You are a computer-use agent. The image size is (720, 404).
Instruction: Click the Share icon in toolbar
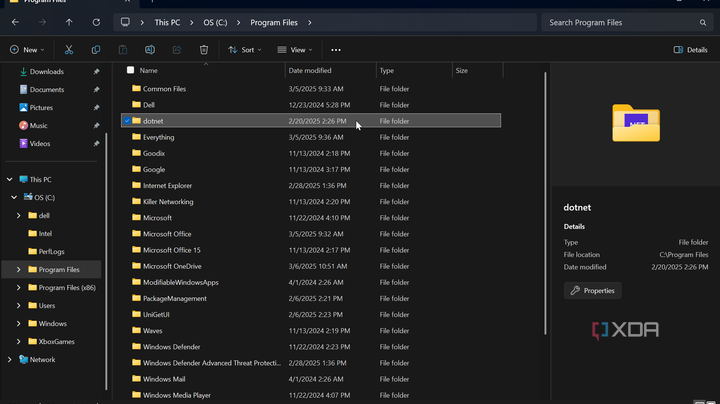point(177,50)
